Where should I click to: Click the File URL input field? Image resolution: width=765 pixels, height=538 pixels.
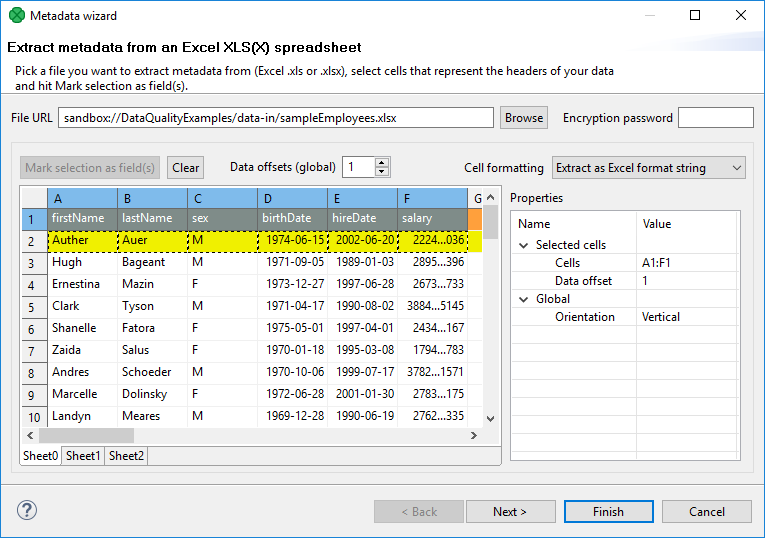275,118
